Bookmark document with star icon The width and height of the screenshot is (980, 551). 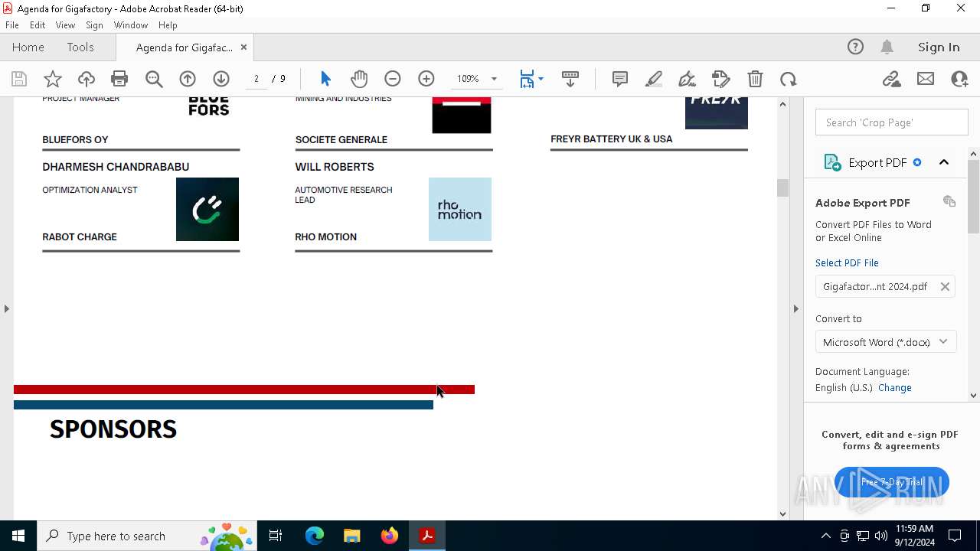pyautogui.click(x=53, y=79)
